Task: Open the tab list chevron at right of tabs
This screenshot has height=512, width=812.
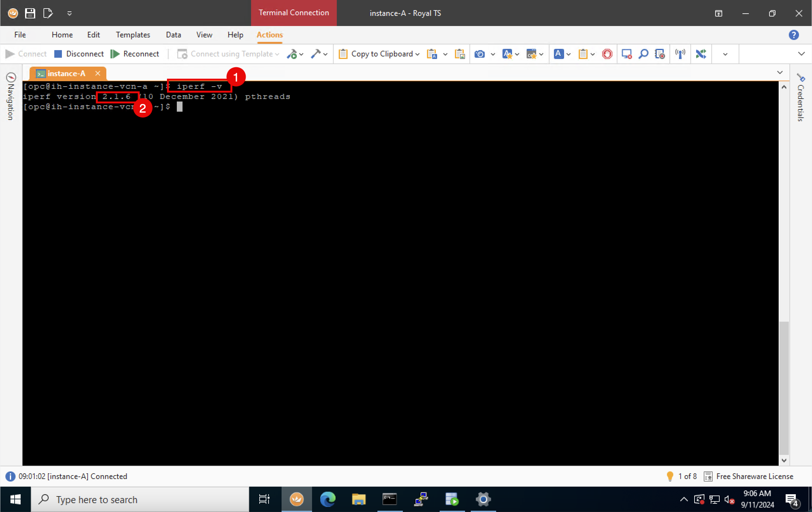Action: tap(780, 72)
